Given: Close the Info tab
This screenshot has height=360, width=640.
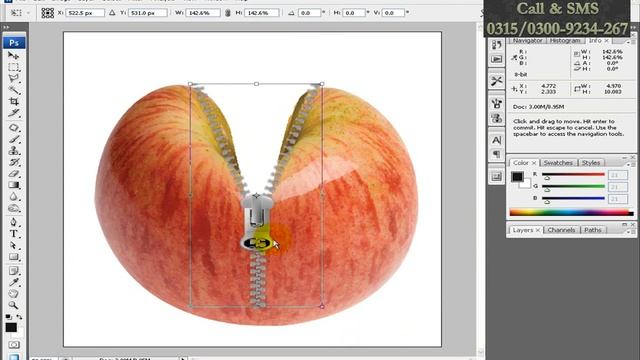Looking at the screenshot, I should [607, 41].
